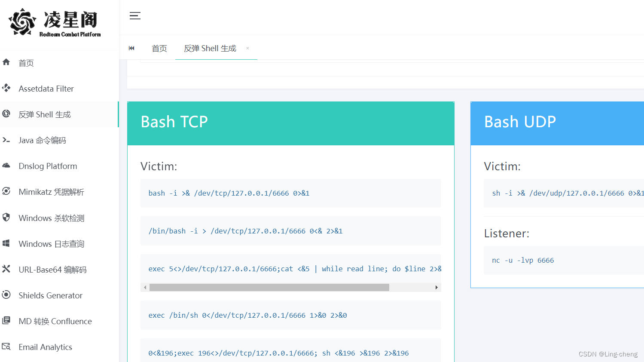Toggle the sidebar with the hamburger icon

[135, 16]
